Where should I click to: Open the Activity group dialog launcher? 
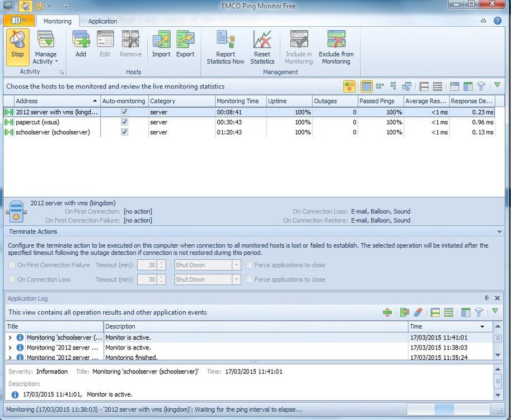point(61,72)
